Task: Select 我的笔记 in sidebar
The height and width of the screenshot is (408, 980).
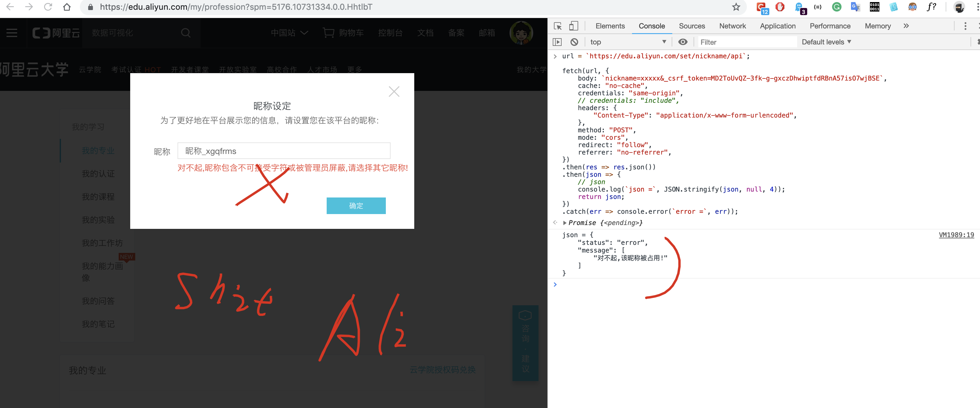Action: point(98,324)
